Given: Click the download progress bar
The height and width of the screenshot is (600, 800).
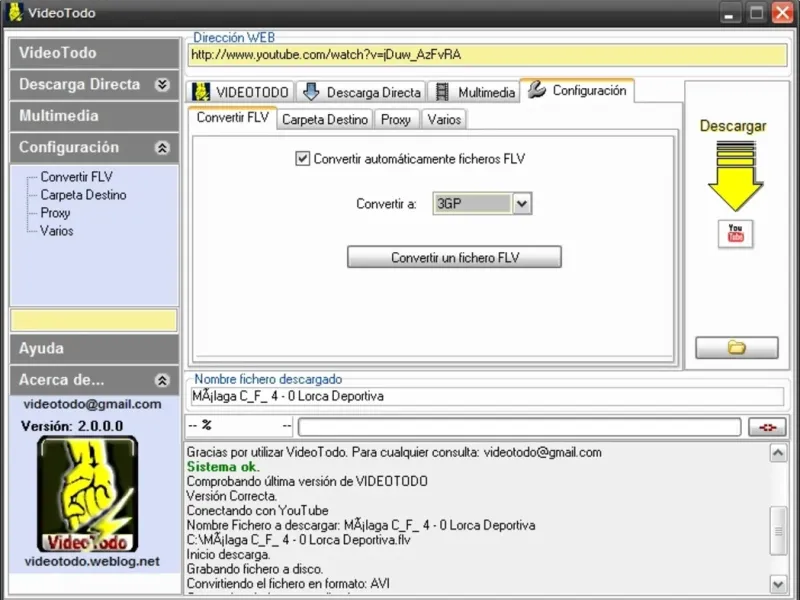Looking at the screenshot, I should (519, 427).
